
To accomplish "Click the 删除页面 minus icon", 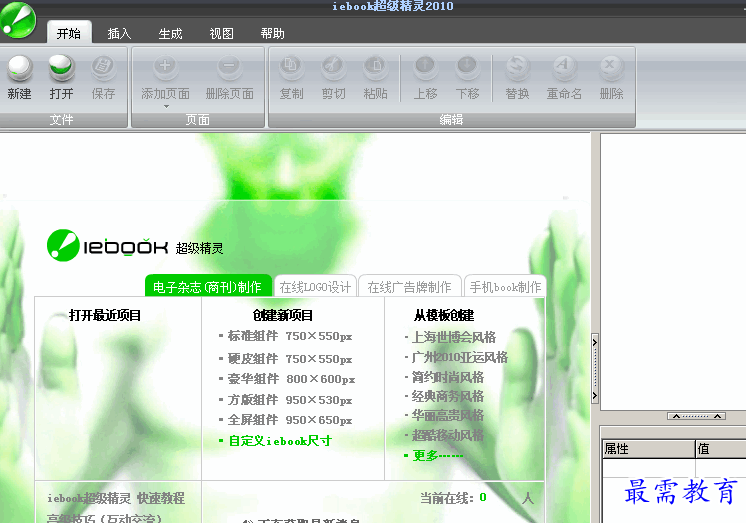I will [229, 67].
